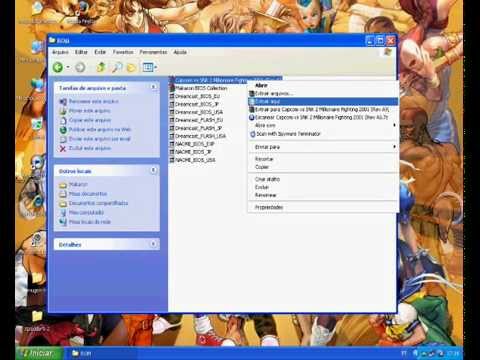Image resolution: width=480 pixels, height=360 pixels.
Task: Click the Dreamcast_BIOS_EU file icon
Action: (172, 96)
